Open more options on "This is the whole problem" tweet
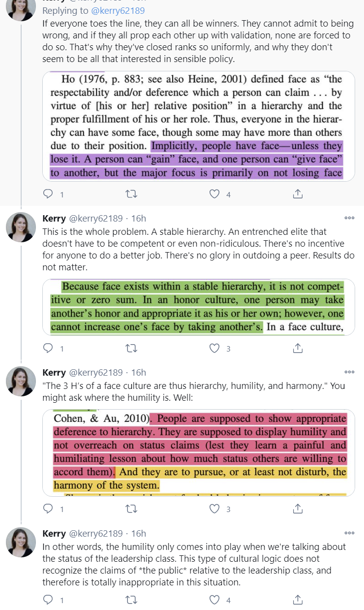This screenshot has width=364, height=610. (349, 218)
